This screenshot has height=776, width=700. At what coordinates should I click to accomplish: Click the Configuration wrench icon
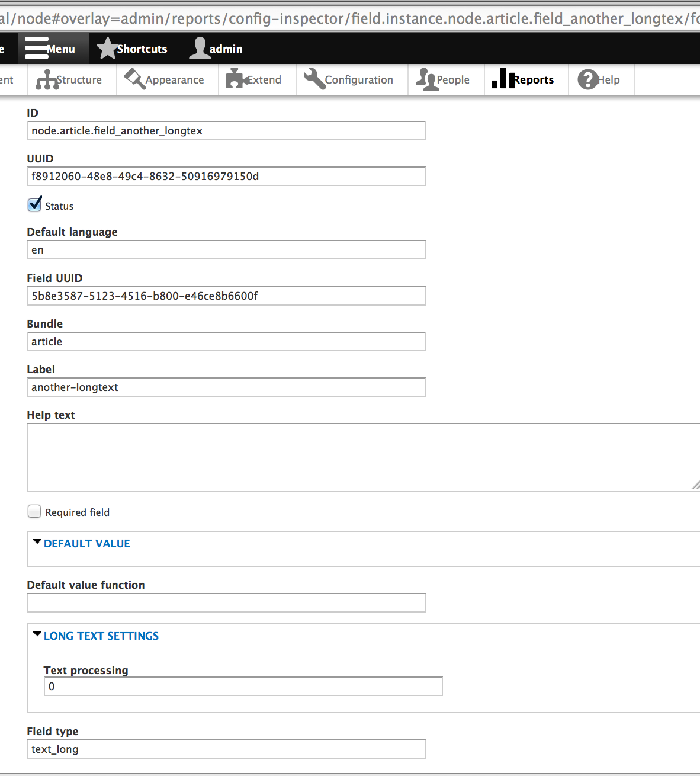(x=314, y=79)
